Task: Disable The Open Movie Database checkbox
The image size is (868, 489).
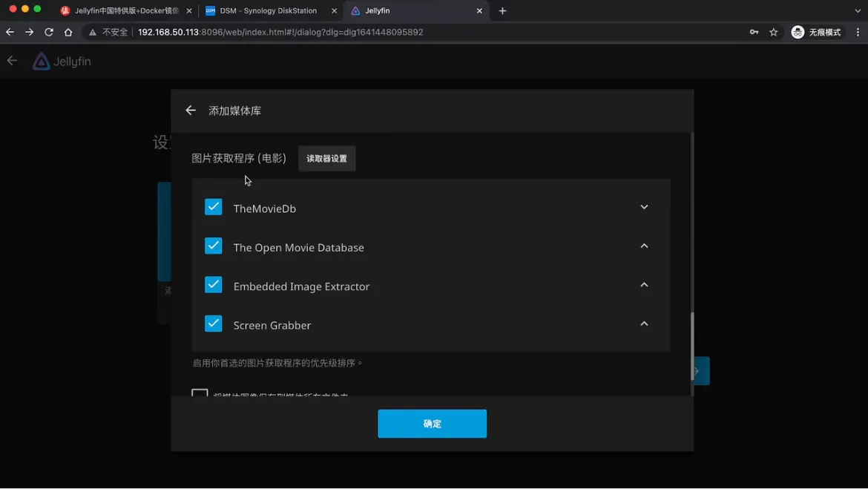Action: pos(214,246)
